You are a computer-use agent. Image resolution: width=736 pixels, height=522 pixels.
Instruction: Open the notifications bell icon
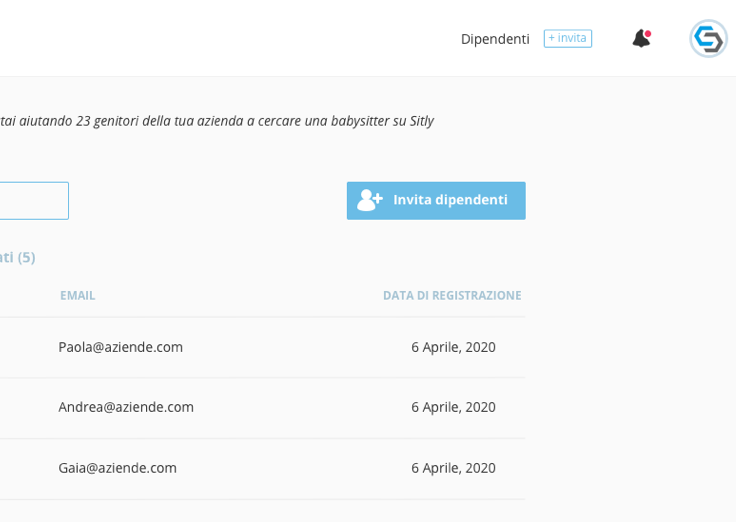[x=641, y=38]
